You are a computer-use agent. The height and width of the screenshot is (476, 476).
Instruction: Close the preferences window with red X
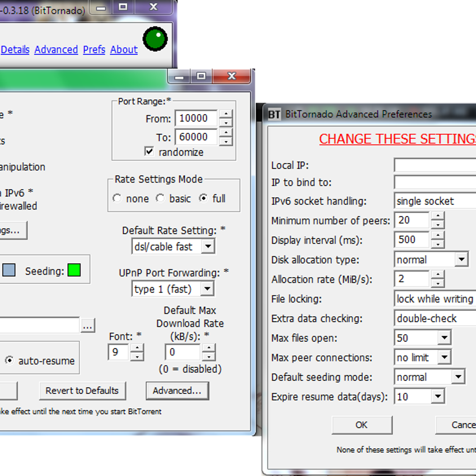tap(232, 76)
